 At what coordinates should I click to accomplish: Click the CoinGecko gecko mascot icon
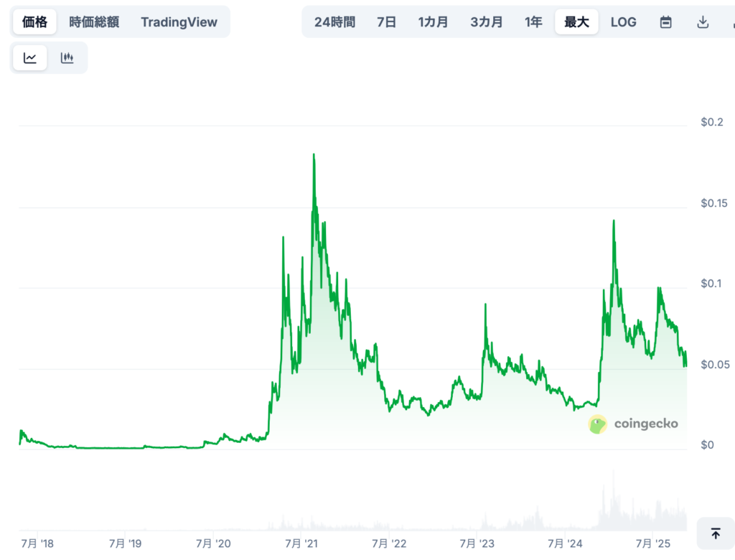click(x=596, y=424)
